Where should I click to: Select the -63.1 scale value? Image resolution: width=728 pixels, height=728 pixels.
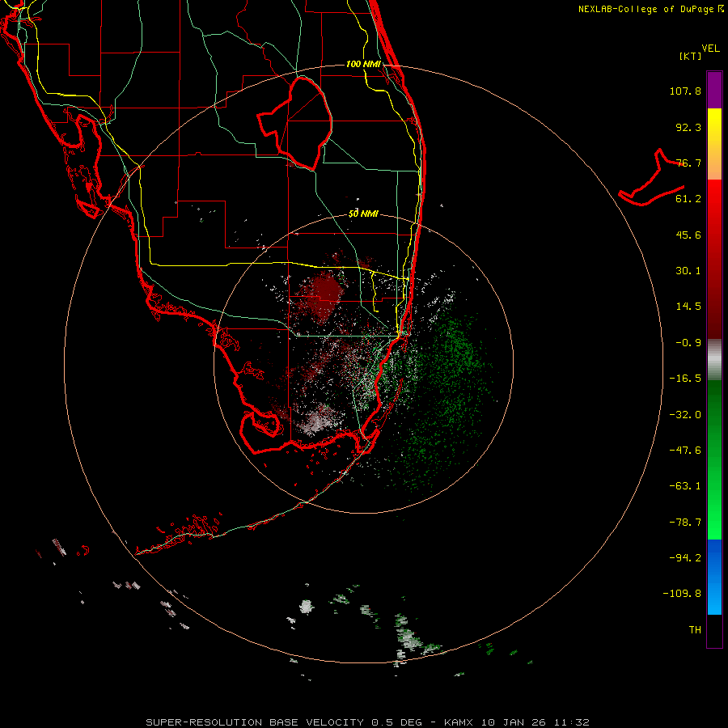(685, 486)
